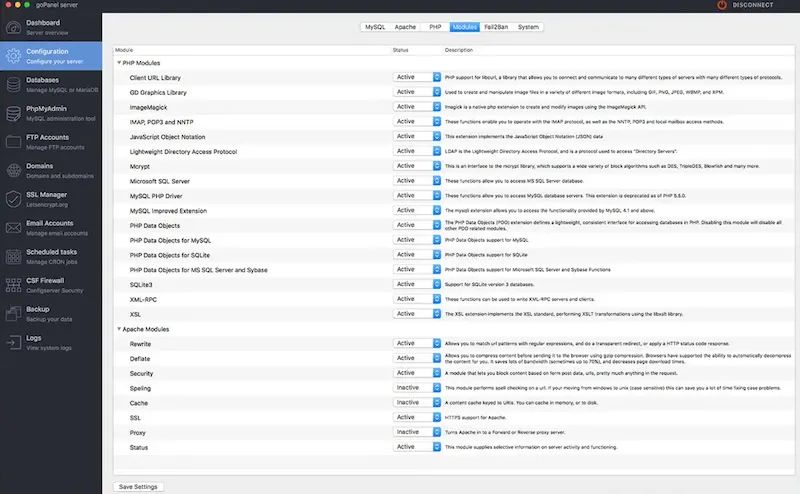Open the FTP Accounts folder icon
The image size is (800, 494).
14,141
